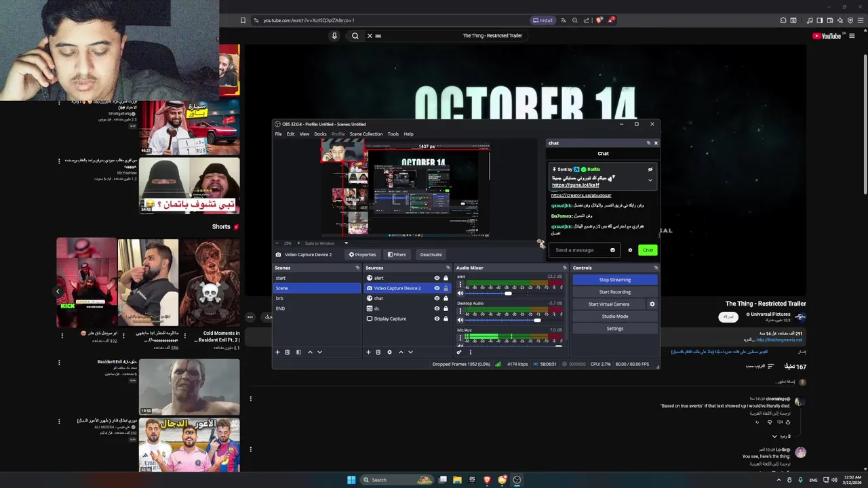Move scene down arrow in Scenes panel

click(x=319, y=352)
